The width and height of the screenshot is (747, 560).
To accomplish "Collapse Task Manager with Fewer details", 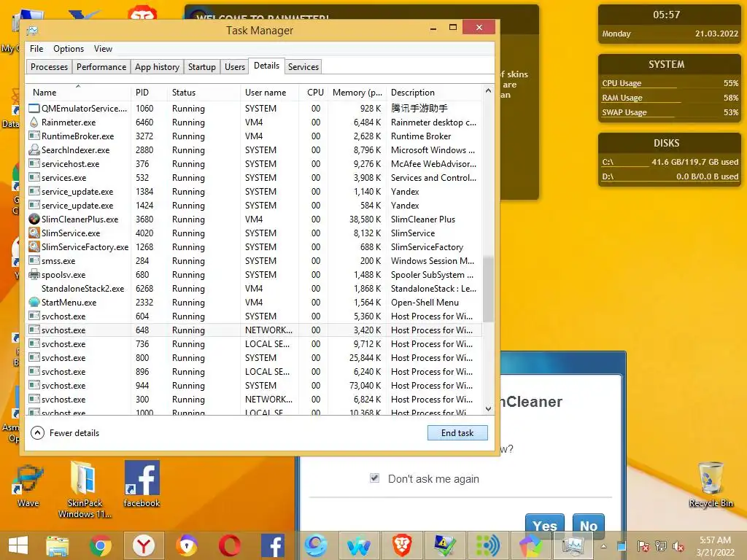I will click(x=65, y=433).
